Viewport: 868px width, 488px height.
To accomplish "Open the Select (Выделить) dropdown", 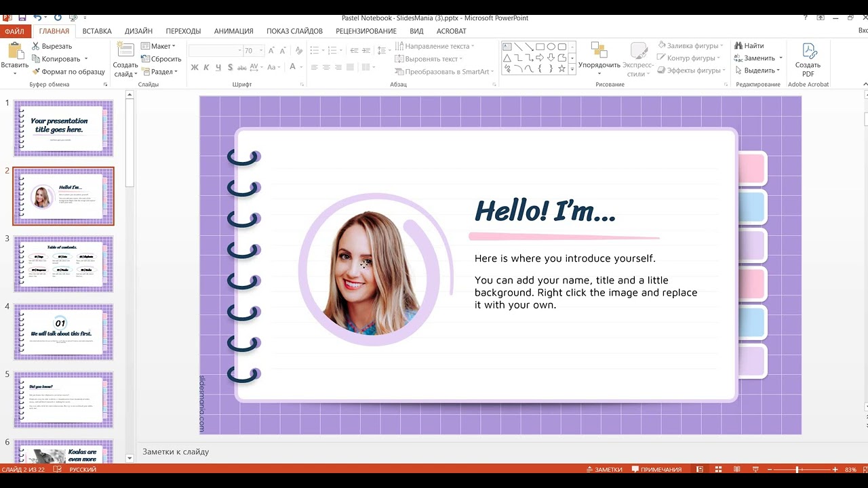I will (x=758, y=70).
